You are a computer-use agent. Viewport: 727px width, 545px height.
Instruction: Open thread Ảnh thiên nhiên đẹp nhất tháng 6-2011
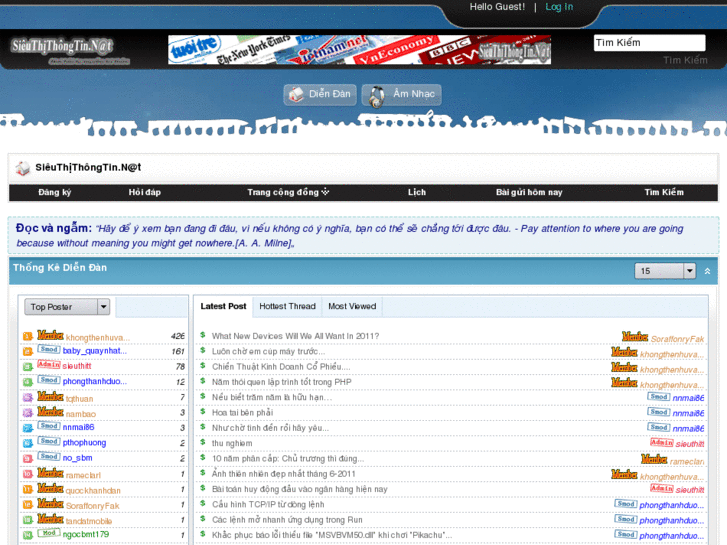coord(283,474)
